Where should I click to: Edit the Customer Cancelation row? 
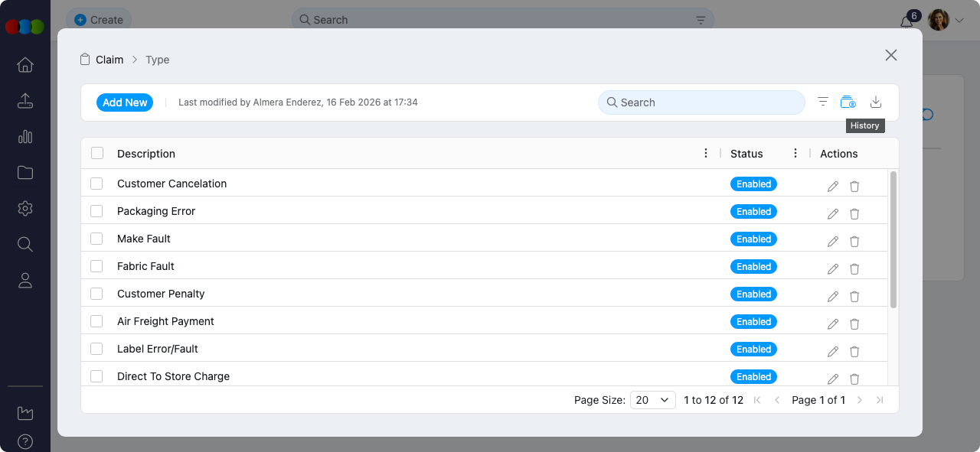833,187
